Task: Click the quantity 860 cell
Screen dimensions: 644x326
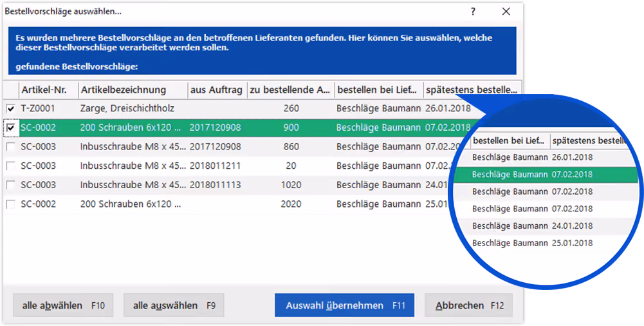Action: 291,147
